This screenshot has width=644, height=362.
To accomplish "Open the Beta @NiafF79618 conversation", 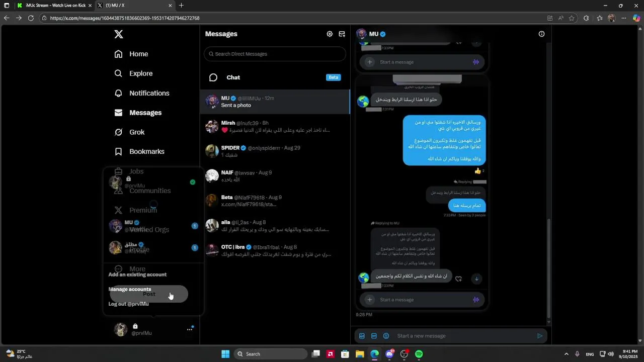I will point(275,201).
